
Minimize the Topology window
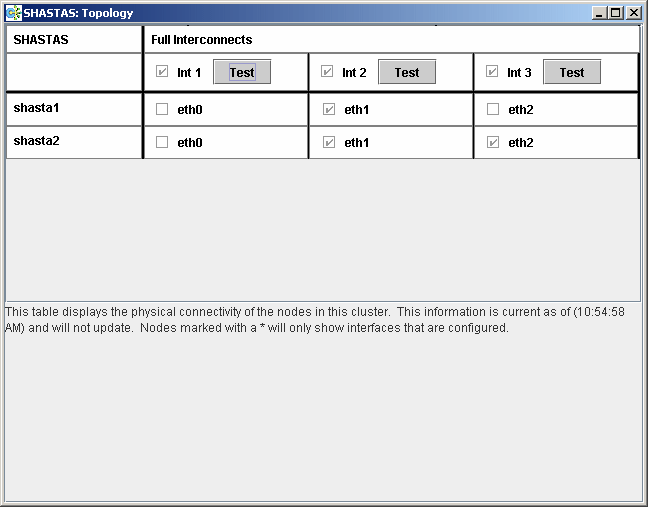pos(599,13)
